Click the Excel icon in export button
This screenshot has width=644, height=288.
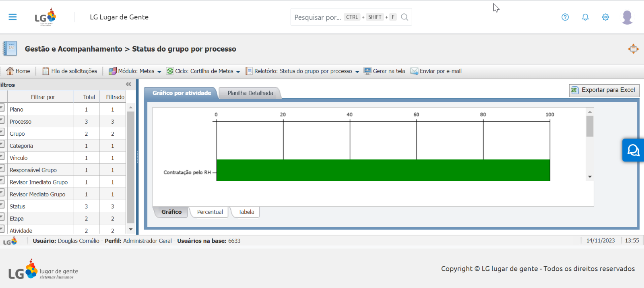point(575,90)
